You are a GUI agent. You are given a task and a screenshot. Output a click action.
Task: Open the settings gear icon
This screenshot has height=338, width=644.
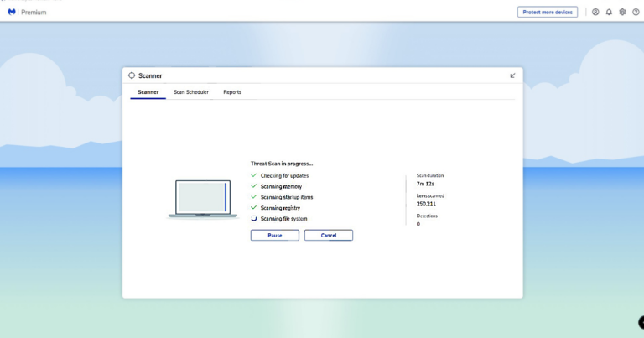click(x=622, y=13)
